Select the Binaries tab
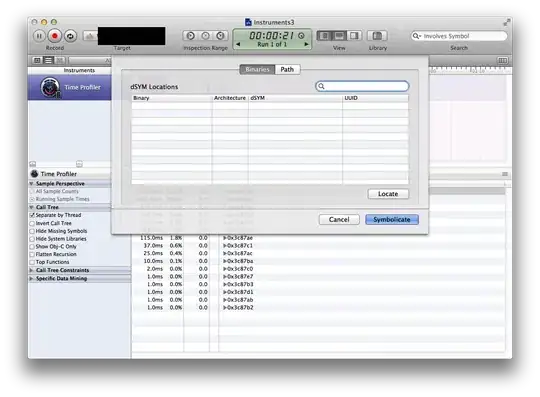The height and width of the screenshot is (397, 540). pos(257,70)
